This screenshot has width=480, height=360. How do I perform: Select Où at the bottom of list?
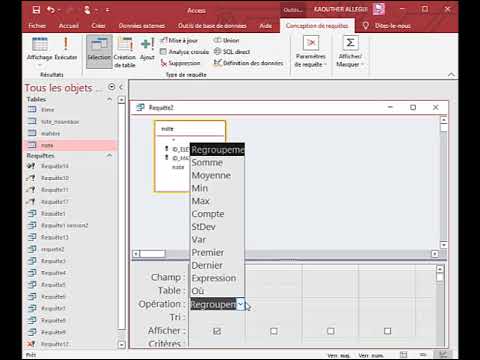point(217,291)
